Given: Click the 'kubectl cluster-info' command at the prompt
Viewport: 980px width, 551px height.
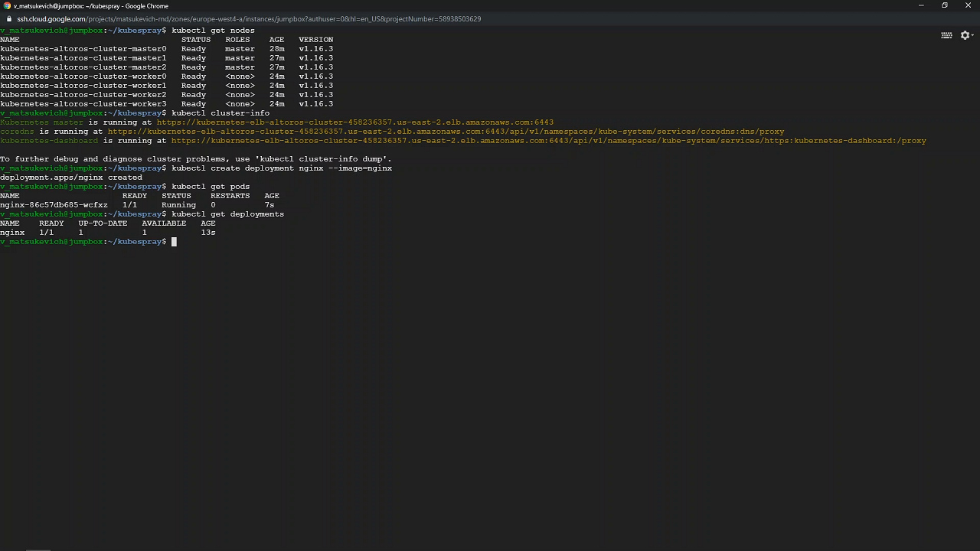Looking at the screenshot, I should 220,113.
